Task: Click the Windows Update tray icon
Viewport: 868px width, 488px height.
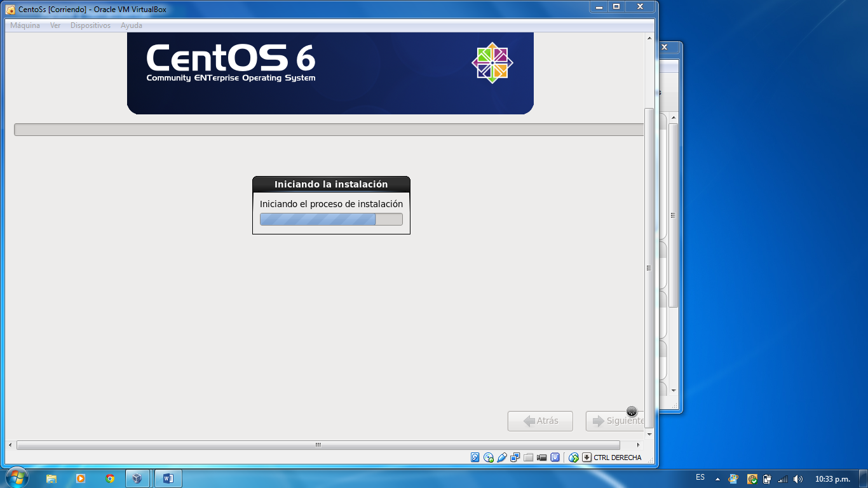Action: [x=733, y=479]
